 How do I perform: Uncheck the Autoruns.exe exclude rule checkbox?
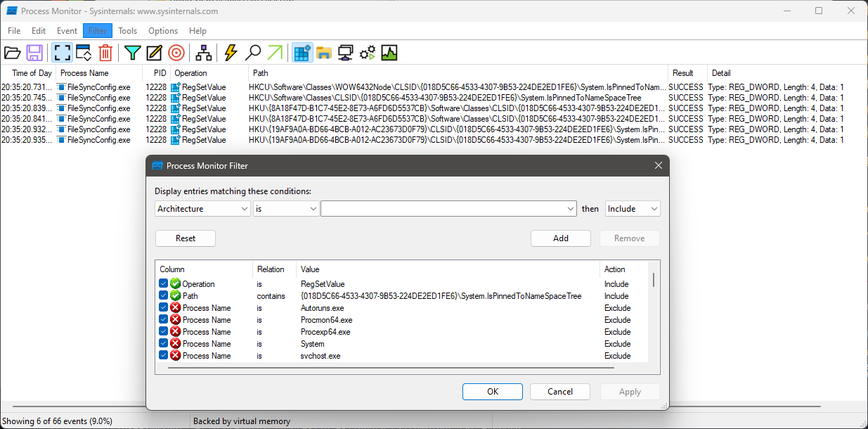coord(164,308)
